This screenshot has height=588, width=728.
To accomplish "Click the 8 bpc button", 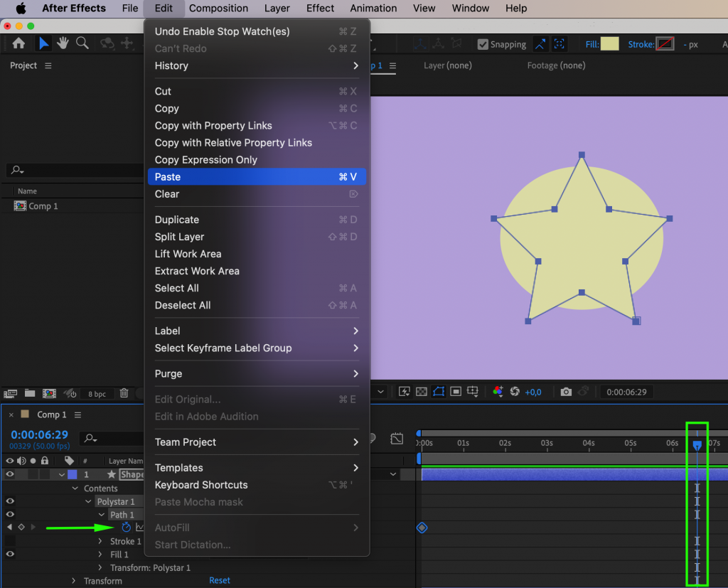I will [x=97, y=394].
